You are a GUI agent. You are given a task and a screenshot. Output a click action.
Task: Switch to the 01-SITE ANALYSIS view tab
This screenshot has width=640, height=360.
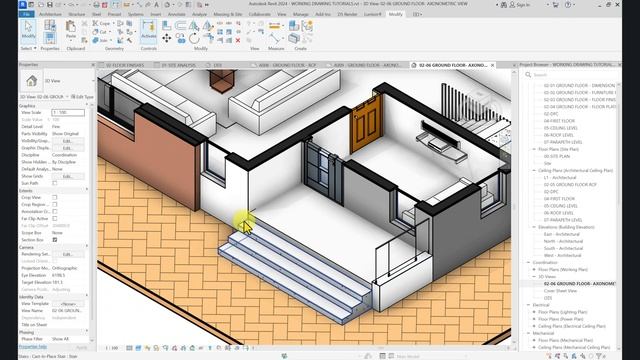click(178, 65)
